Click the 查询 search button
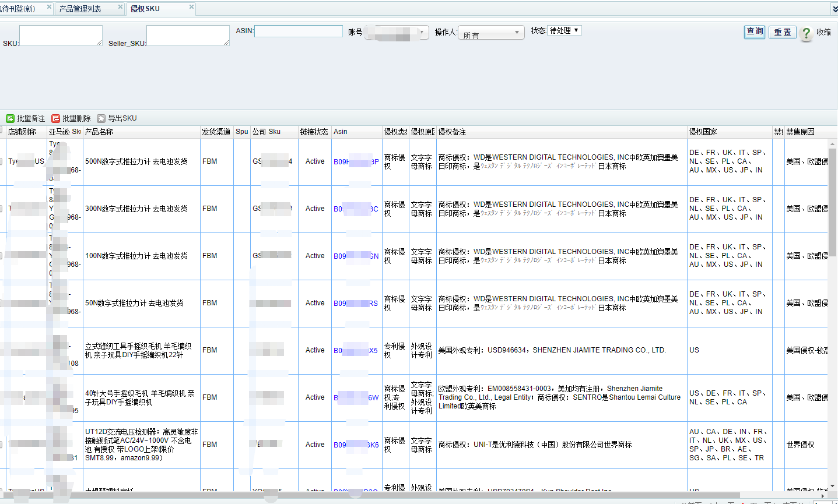 tap(755, 32)
